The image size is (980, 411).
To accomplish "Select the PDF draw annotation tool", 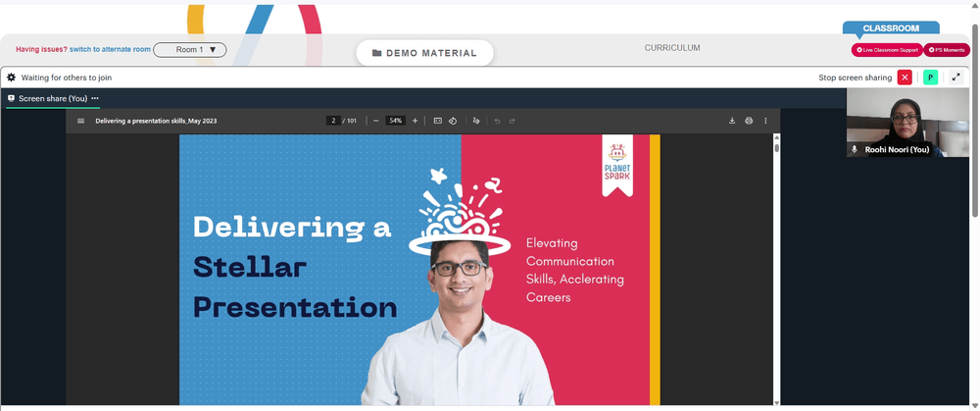I will click(476, 121).
